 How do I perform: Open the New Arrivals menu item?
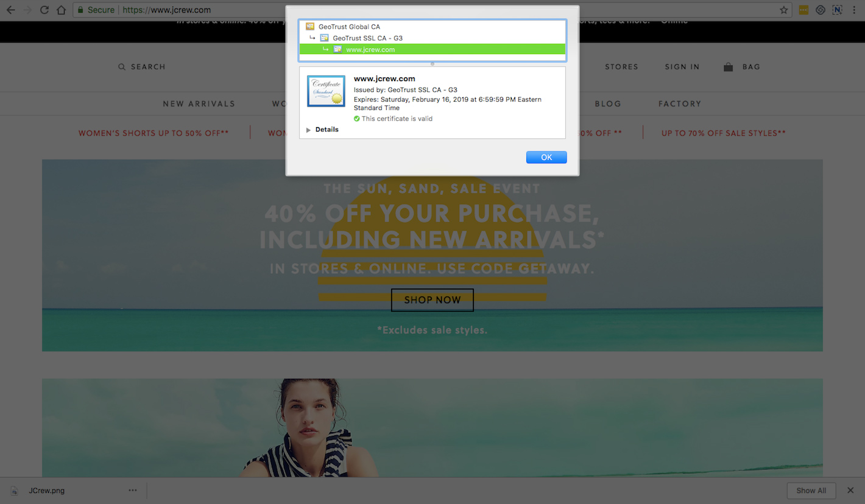pos(199,104)
